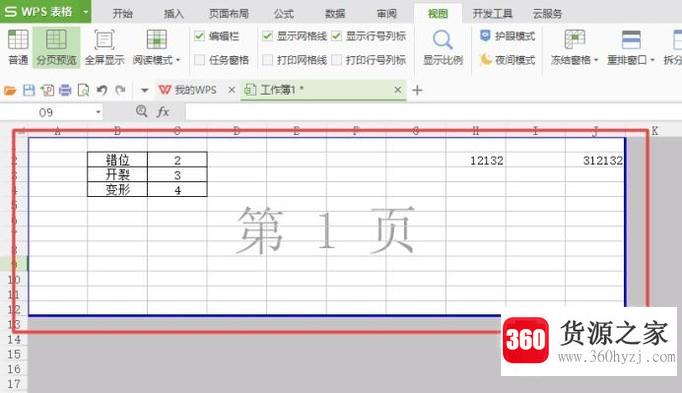
Task: Toggle the Formula Bar (编辑栏) checkbox
Action: [x=199, y=36]
